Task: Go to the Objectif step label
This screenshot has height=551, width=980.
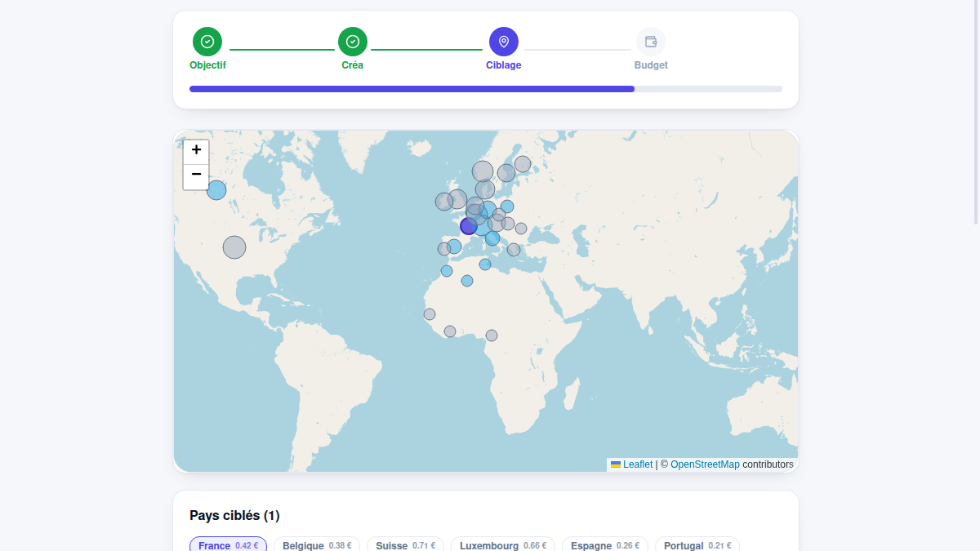Action: [x=207, y=65]
